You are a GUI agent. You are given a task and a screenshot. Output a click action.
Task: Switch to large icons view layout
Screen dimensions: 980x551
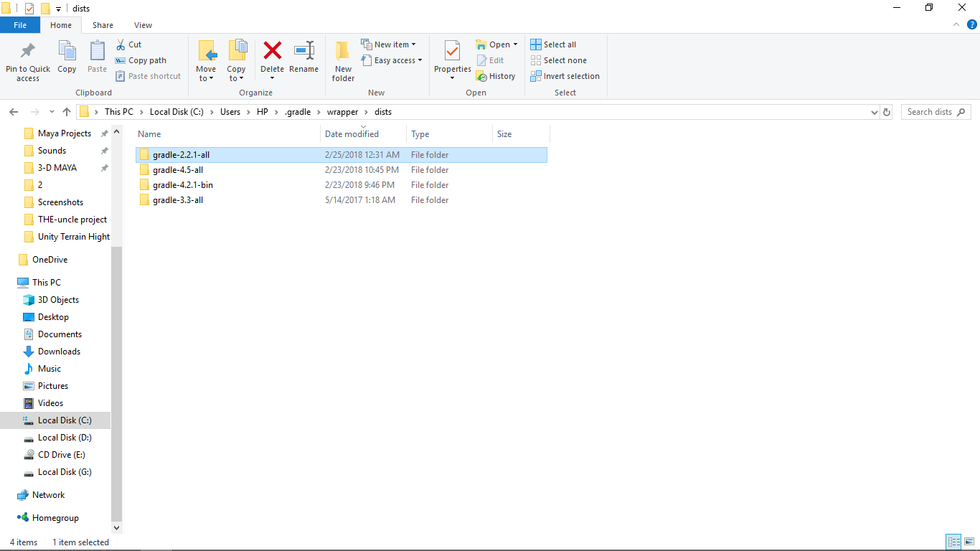pos(969,542)
